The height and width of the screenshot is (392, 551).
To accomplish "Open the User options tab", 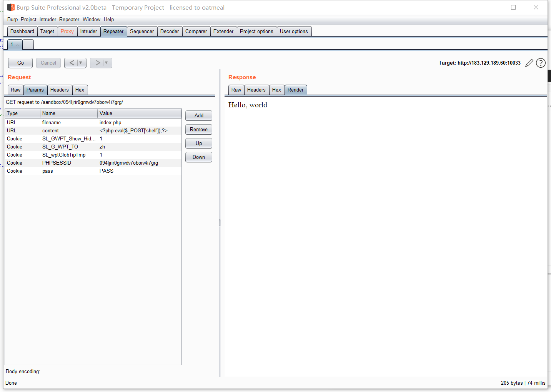I will (294, 32).
